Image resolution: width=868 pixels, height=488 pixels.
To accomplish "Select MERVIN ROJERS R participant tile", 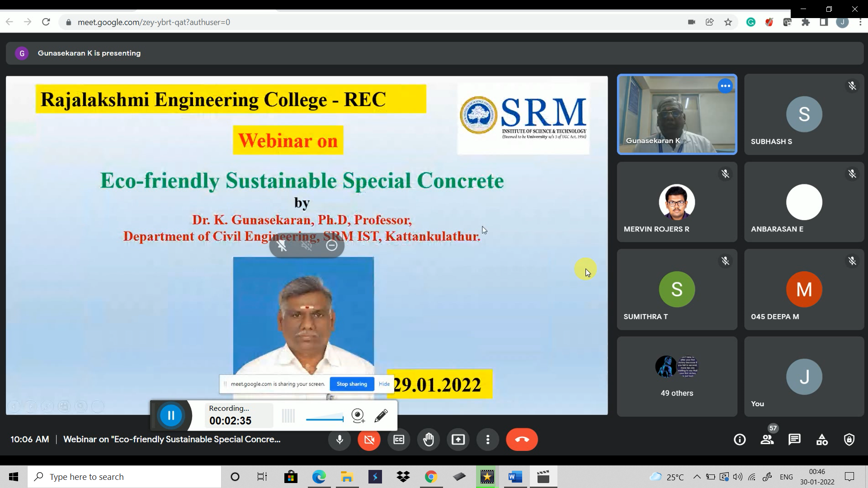I will [677, 202].
